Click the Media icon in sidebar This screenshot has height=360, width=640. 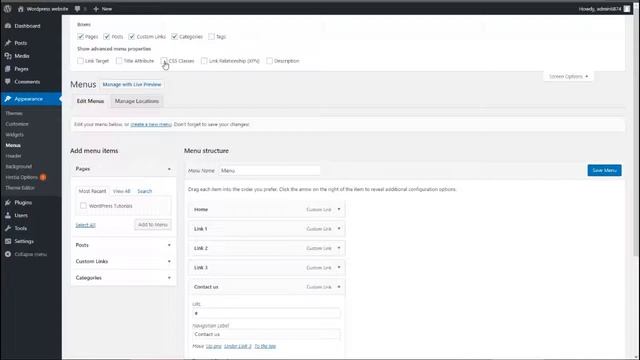coord(8,56)
